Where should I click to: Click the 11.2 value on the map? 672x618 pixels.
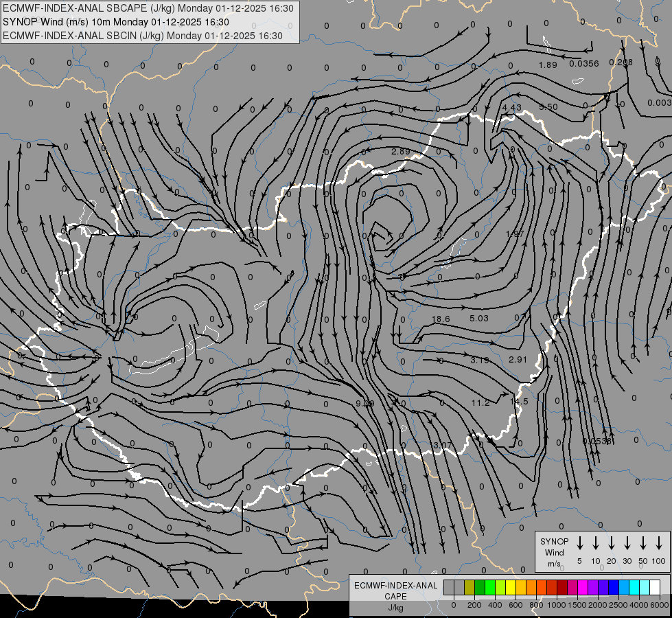(x=480, y=402)
